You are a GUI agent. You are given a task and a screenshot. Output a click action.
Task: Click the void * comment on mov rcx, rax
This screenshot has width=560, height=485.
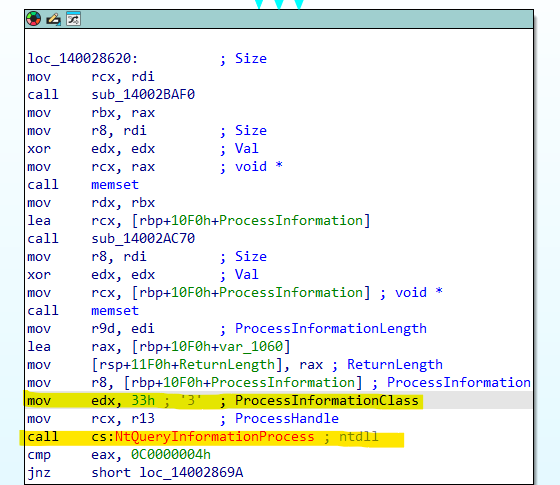tap(259, 167)
